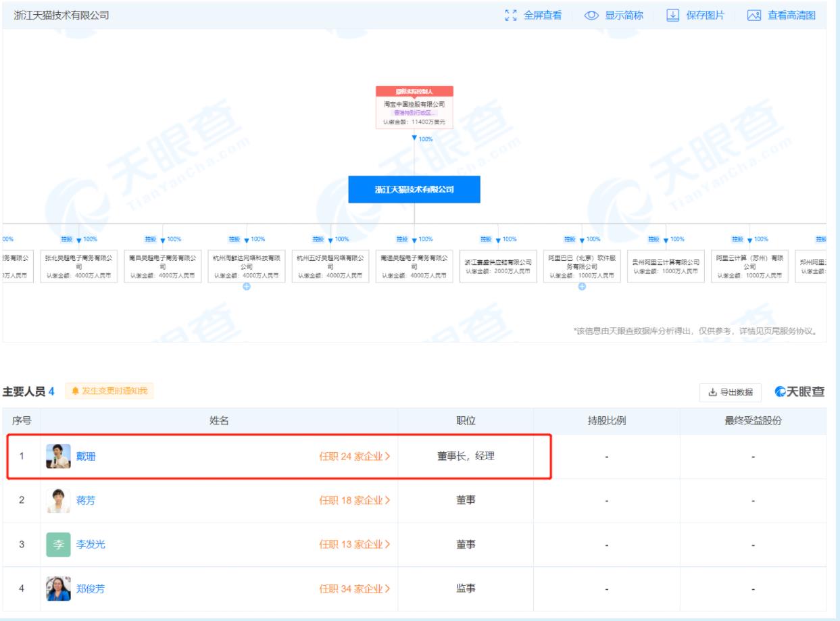Open the 浙江喜盛供应链有限公司 subsidiary node
Image resolution: width=840 pixels, height=621 pixels.
pyautogui.click(x=498, y=266)
